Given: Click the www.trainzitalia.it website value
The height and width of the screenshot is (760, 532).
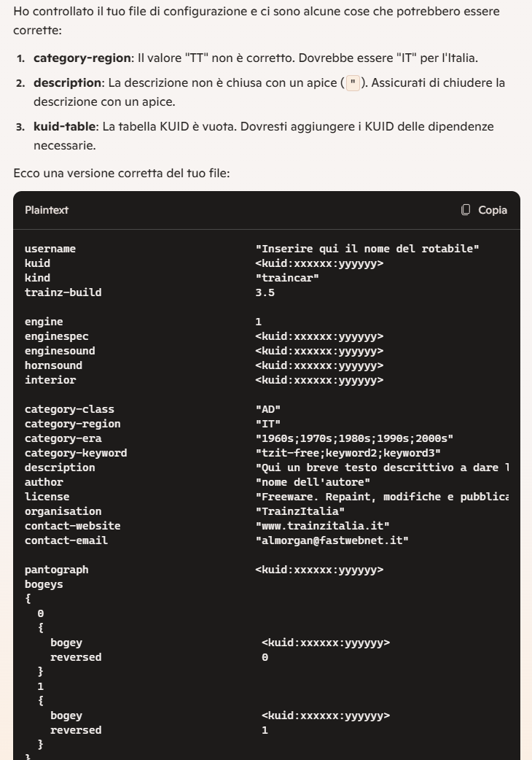Looking at the screenshot, I should point(322,526).
